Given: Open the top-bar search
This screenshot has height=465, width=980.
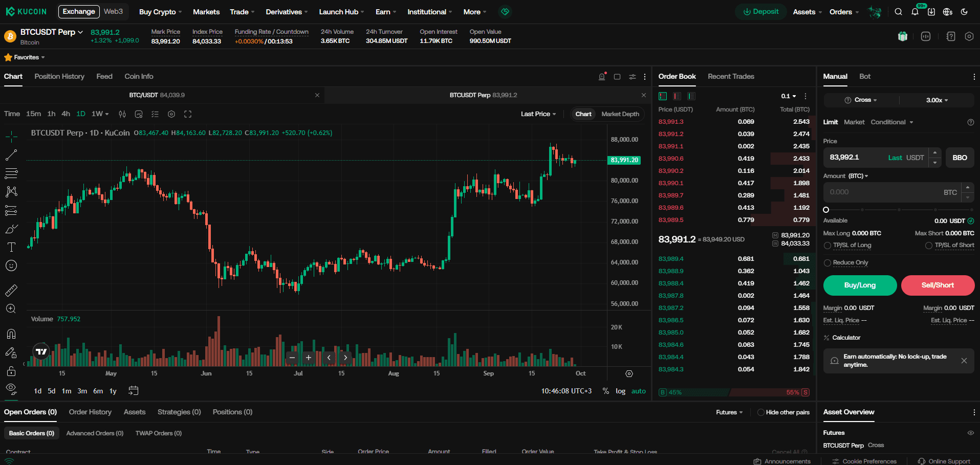Looking at the screenshot, I should [x=898, y=12].
